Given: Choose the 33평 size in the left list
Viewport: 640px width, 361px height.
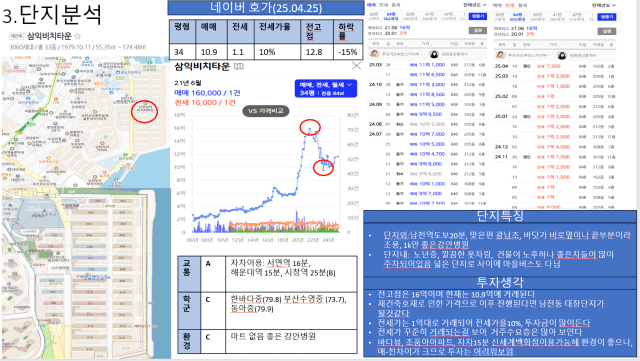Looking at the screenshot, I should click(x=374, y=16).
